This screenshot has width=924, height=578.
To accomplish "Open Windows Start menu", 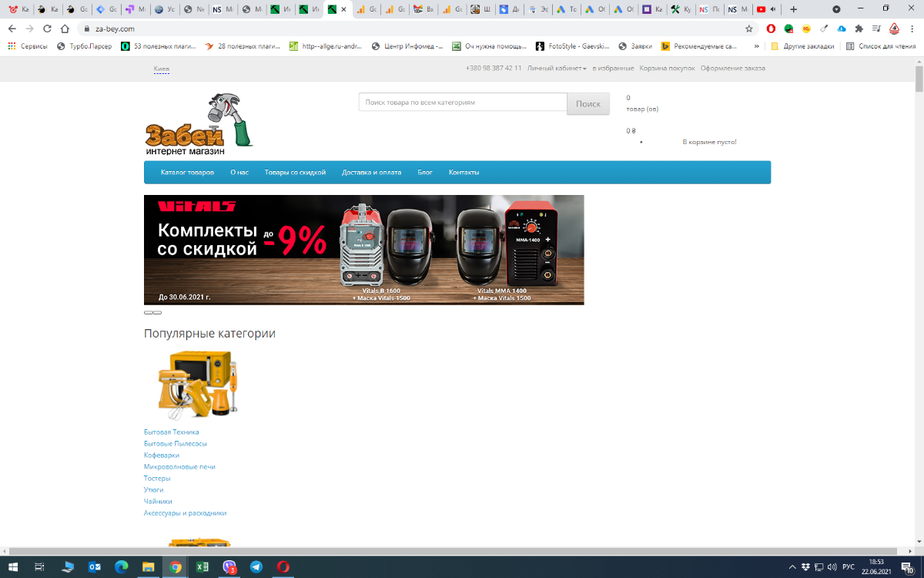I will (x=13, y=566).
